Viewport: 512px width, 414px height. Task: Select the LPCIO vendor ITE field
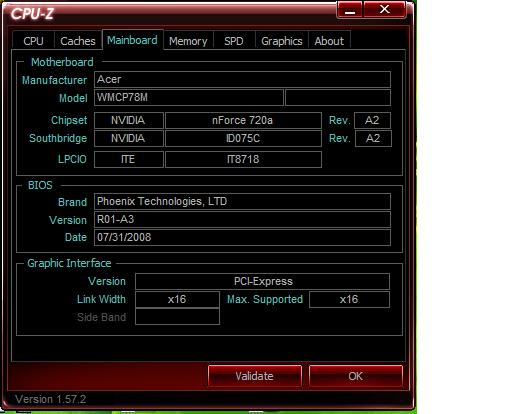pyautogui.click(x=129, y=159)
